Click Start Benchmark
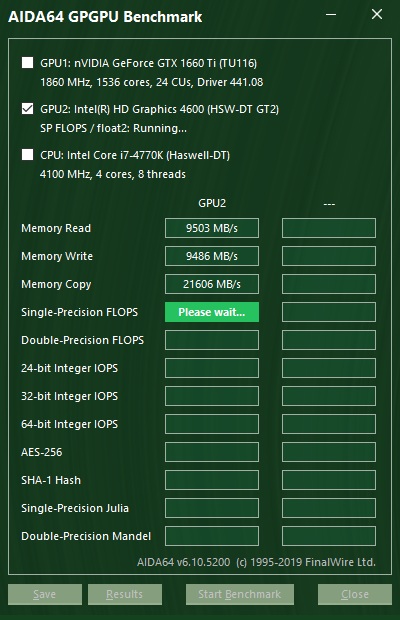Viewport: 400px width, 620px height. pos(240,594)
